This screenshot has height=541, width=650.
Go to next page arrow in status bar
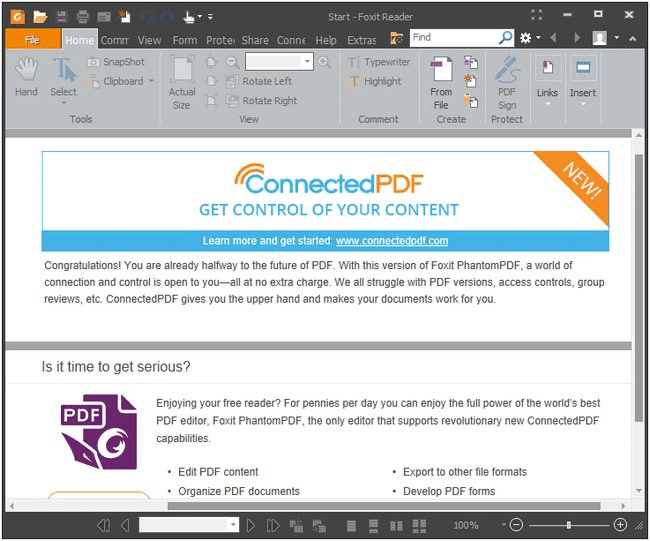coord(251,525)
